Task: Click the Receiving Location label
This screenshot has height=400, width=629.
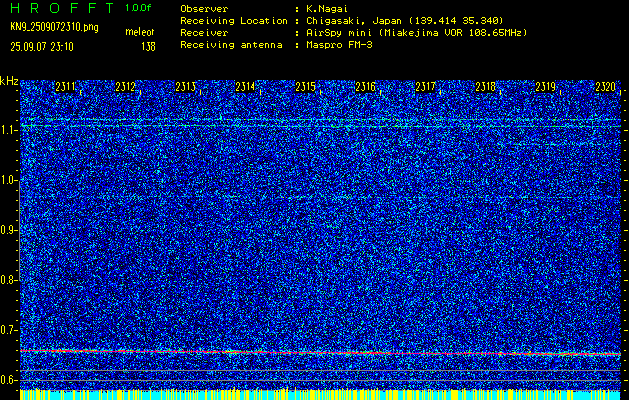Action: point(234,20)
